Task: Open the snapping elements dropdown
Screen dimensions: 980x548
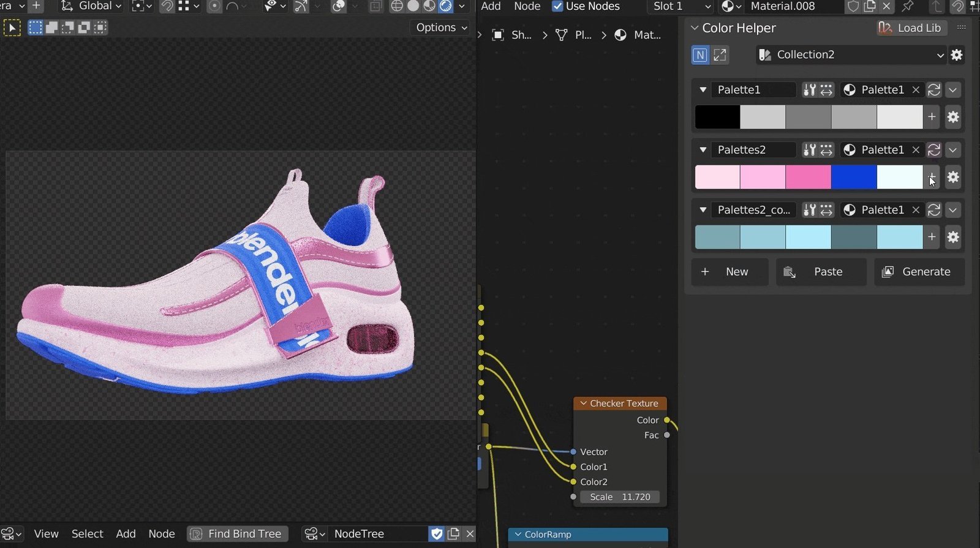Action: (x=189, y=6)
